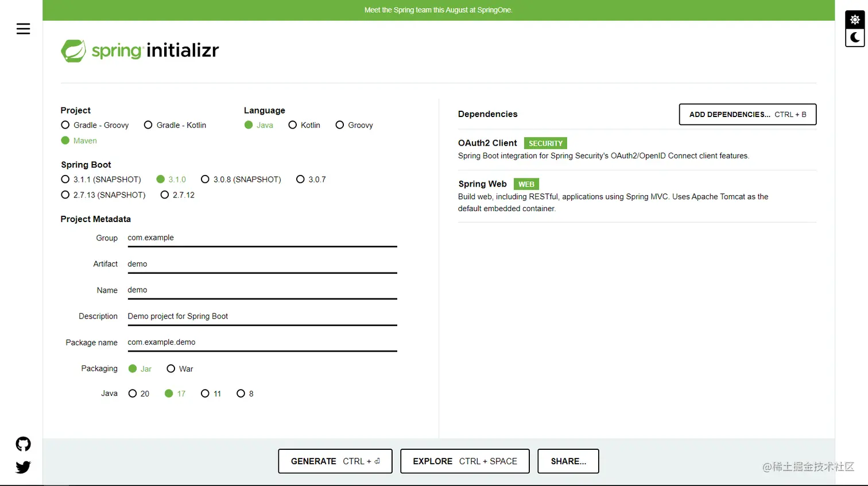Viewport: 868px width, 486px height.
Task: Click the Artifact input field
Action: tap(262, 264)
